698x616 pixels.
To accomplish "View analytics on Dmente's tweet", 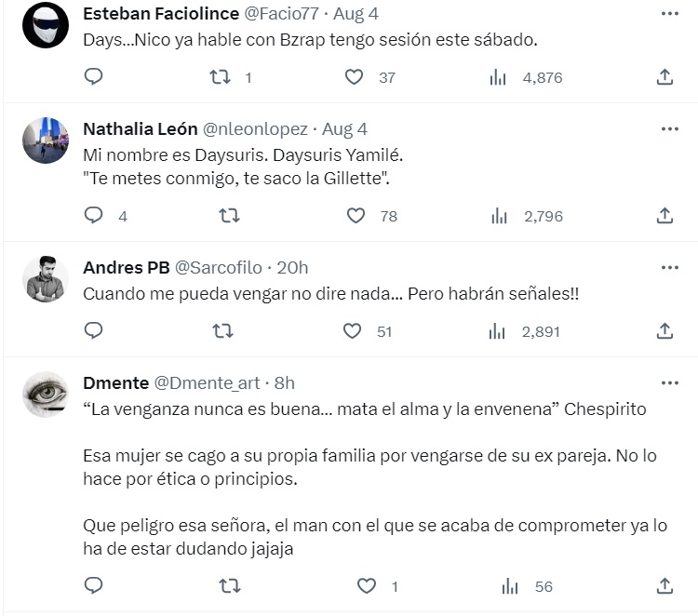I will click(x=510, y=586).
